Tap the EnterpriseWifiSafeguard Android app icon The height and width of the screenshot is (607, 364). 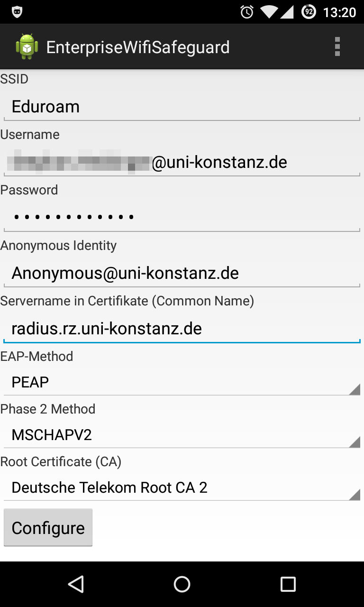click(27, 46)
